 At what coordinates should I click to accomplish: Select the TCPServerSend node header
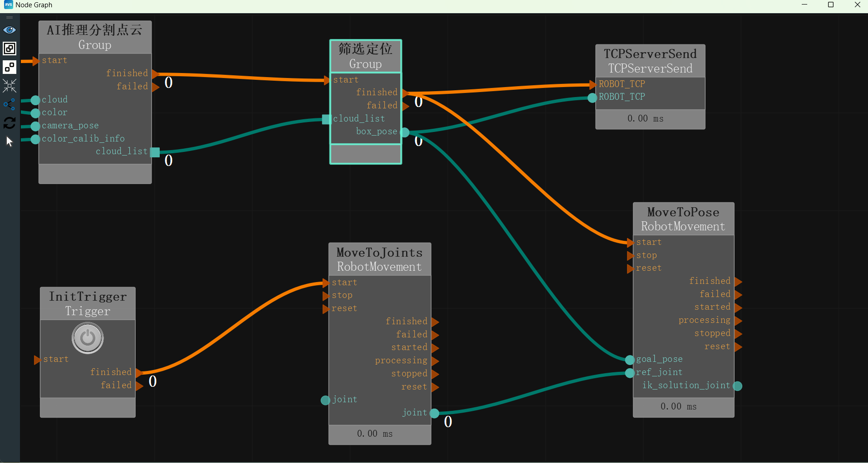[650, 61]
